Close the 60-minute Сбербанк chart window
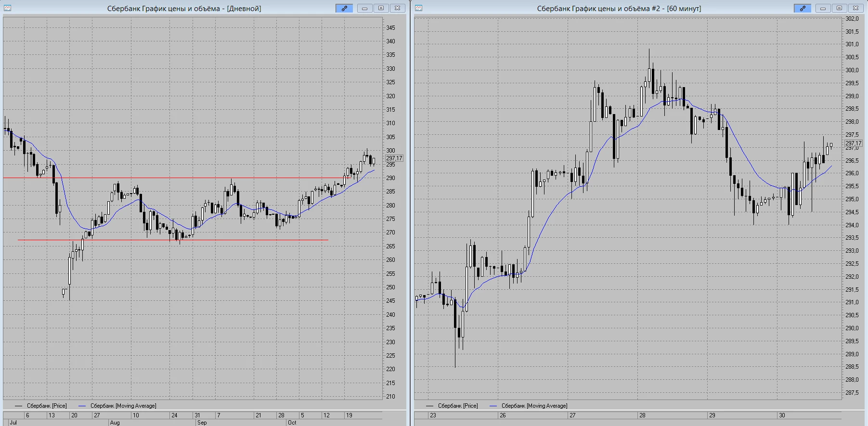868x426 pixels. click(x=855, y=8)
